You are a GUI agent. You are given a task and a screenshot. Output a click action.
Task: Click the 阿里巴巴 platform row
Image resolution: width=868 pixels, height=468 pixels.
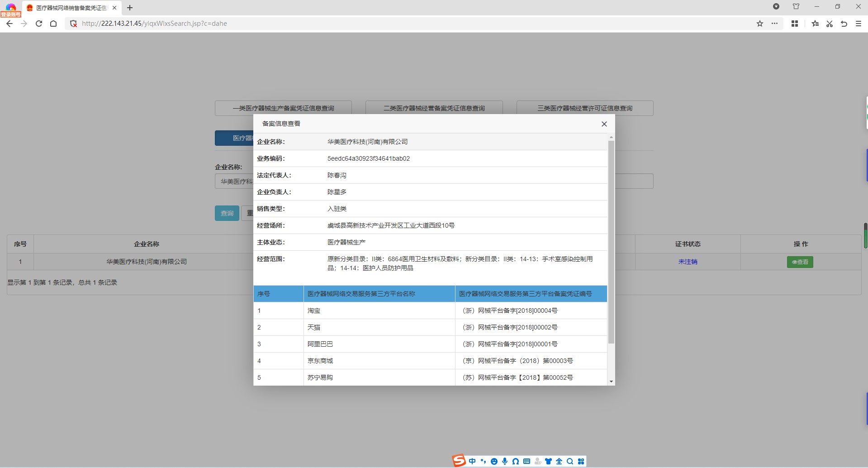point(430,344)
